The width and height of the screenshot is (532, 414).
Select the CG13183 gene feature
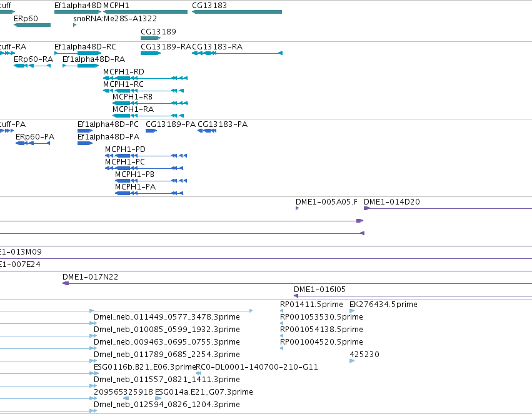coord(237,12)
